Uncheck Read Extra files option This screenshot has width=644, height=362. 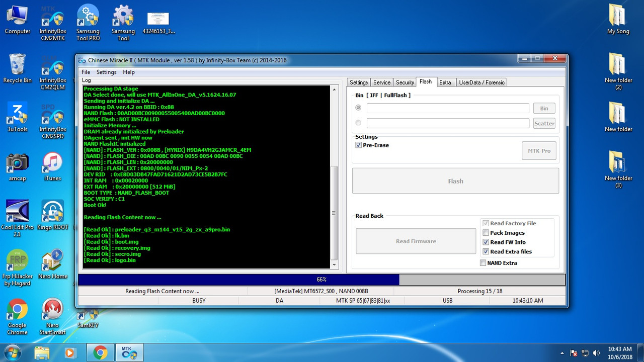[x=486, y=252]
